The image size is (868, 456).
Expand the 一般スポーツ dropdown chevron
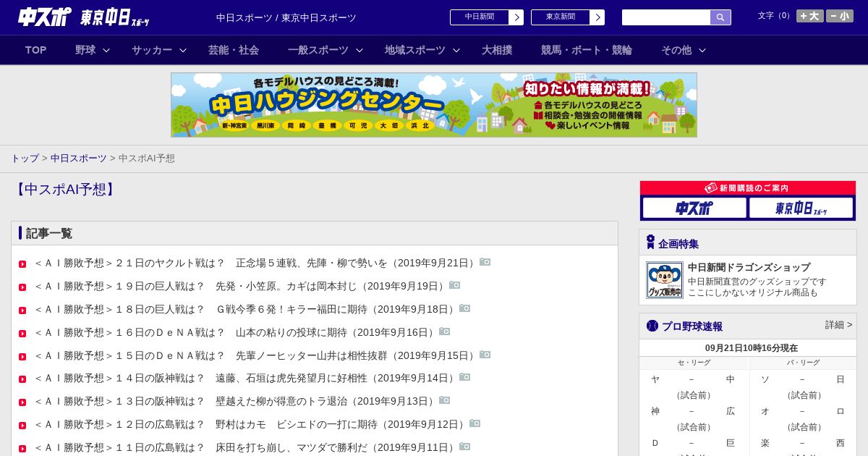click(x=359, y=50)
